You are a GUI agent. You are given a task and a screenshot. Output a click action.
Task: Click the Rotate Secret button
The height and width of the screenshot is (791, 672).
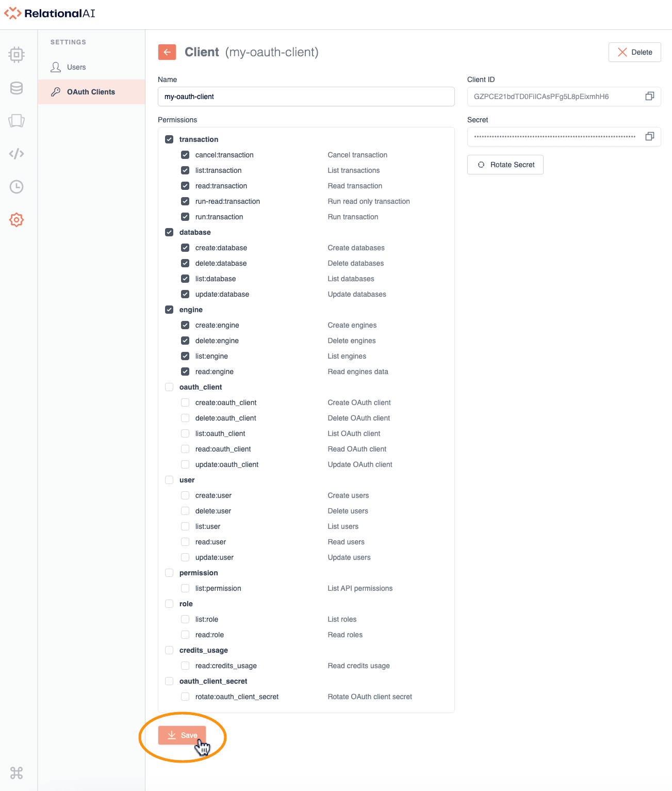click(505, 165)
